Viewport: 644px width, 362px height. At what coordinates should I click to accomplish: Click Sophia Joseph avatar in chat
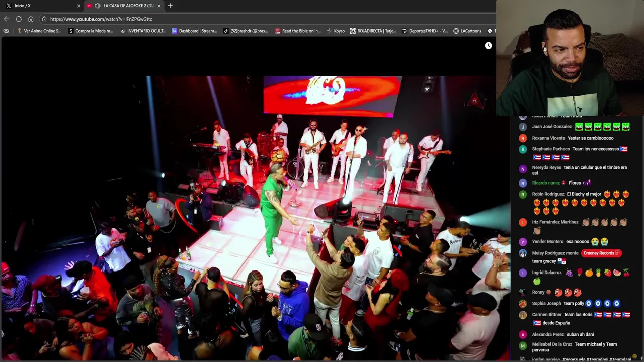523,304
